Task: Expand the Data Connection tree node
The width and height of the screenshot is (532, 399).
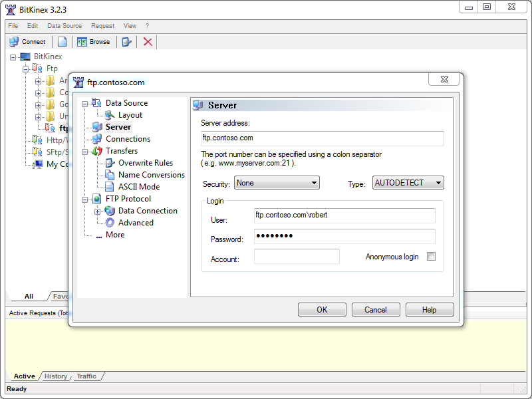Action: coord(98,211)
